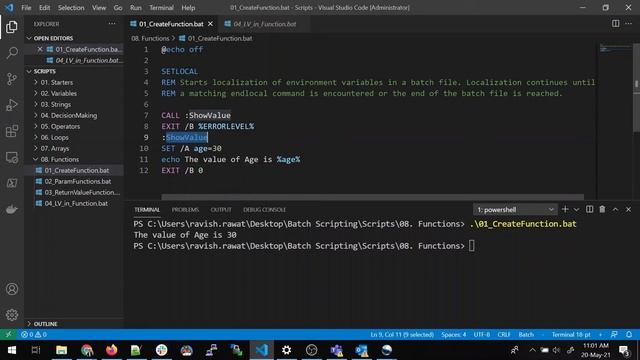Click Ln 9, Col 11 cursor position
The height and width of the screenshot is (360, 640).
[402, 335]
